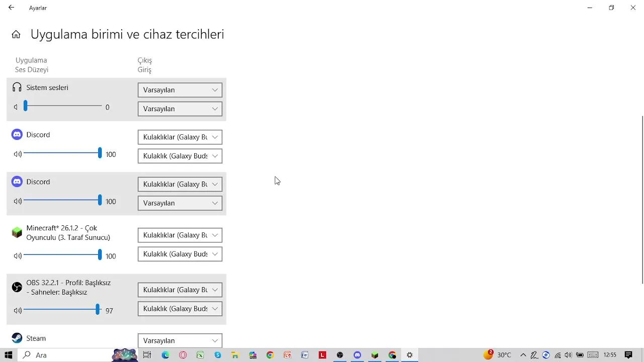This screenshot has width=644, height=362.
Task: Click the OBS volume value 97
Action: (109, 311)
